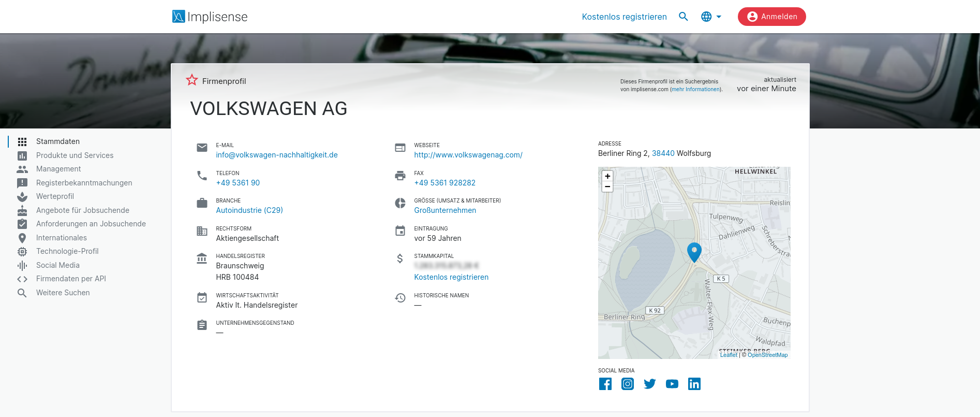980x417 pixels.
Task: Open Kostenlos registrieren in top navigation
Action: click(624, 17)
